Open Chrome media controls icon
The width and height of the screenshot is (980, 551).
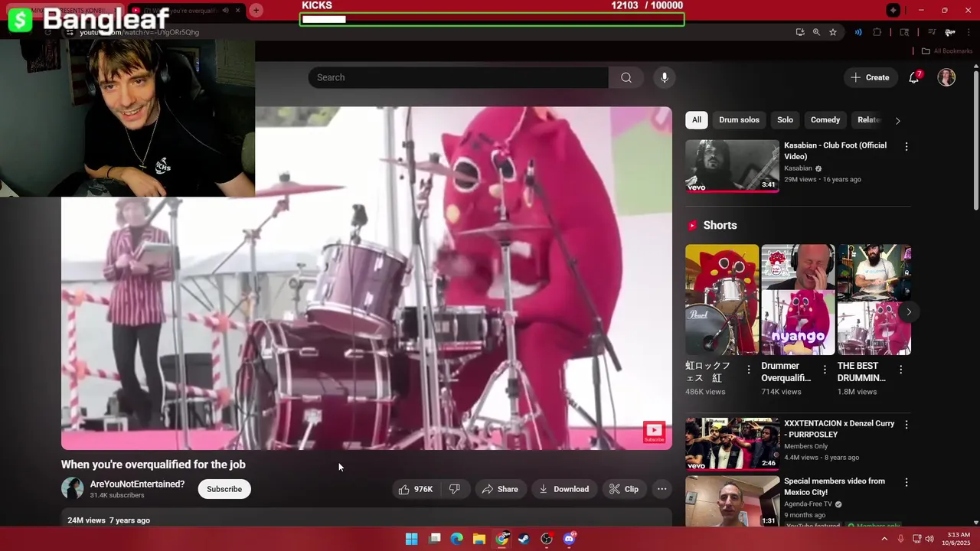click(x=932, y=32)
